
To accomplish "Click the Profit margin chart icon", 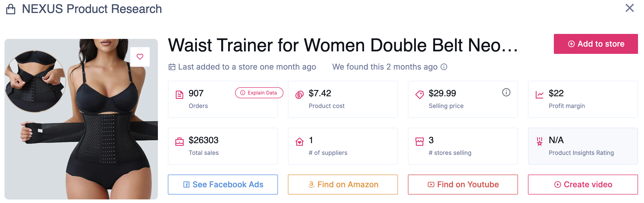I will click(x=539, y=95).
